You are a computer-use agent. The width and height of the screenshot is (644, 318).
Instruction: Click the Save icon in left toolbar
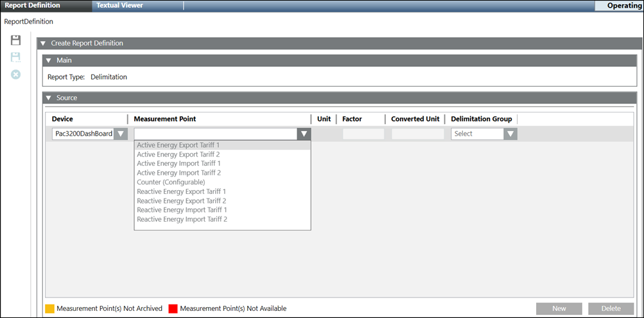pyautogui.click(x=16, y=40)
